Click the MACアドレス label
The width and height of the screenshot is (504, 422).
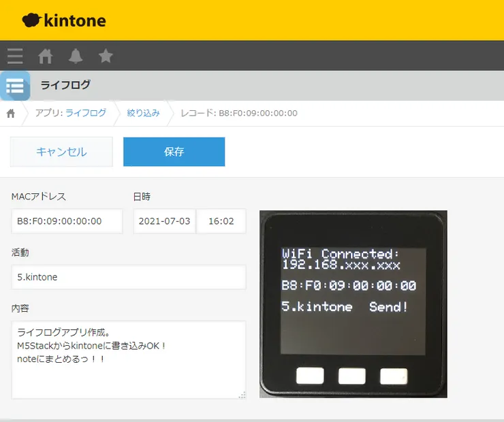point(39,197)
